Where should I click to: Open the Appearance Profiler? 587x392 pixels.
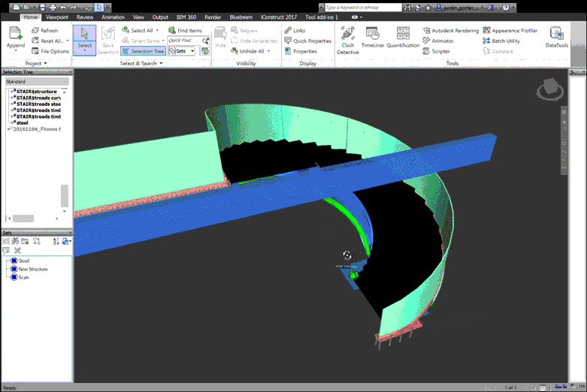click(x=510, y=30)
